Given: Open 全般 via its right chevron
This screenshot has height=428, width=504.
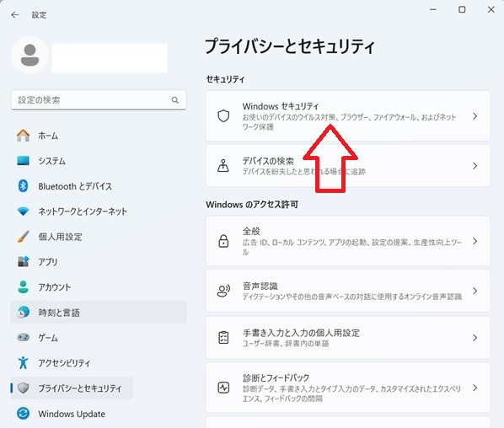Looking at the screenshot, I should 475,241.
